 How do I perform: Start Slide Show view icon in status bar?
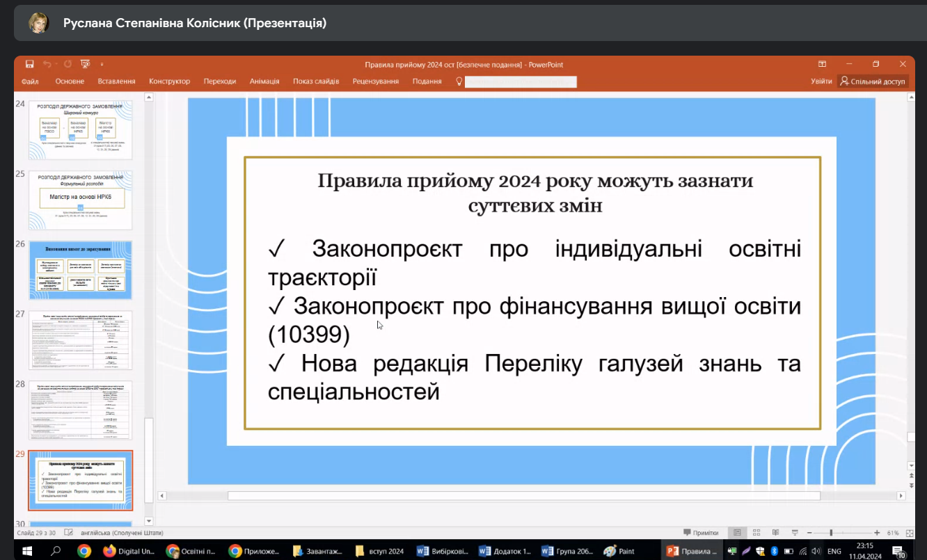(x=795, y=533)
